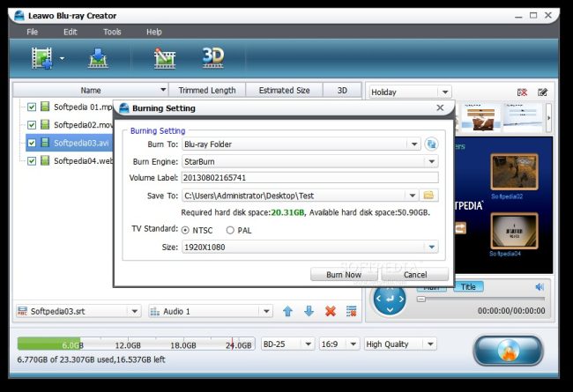
Task: Click the Burn Now button
Action: click(x=344, y=274)
